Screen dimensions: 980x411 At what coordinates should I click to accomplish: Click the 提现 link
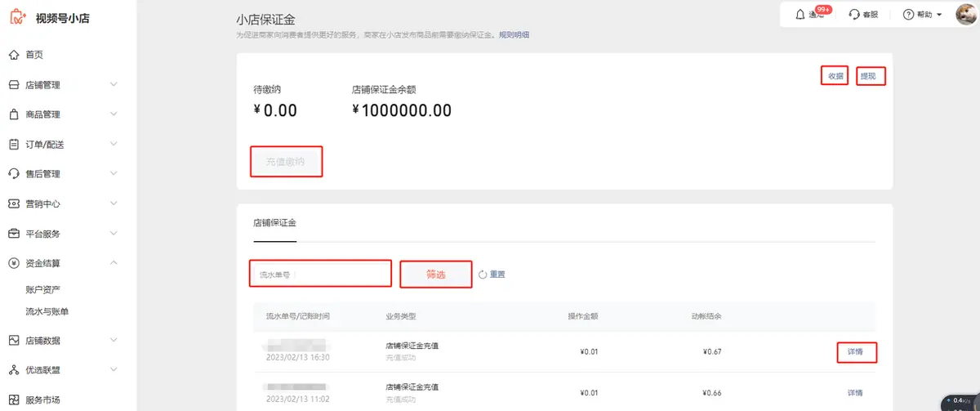coord(867,76)
